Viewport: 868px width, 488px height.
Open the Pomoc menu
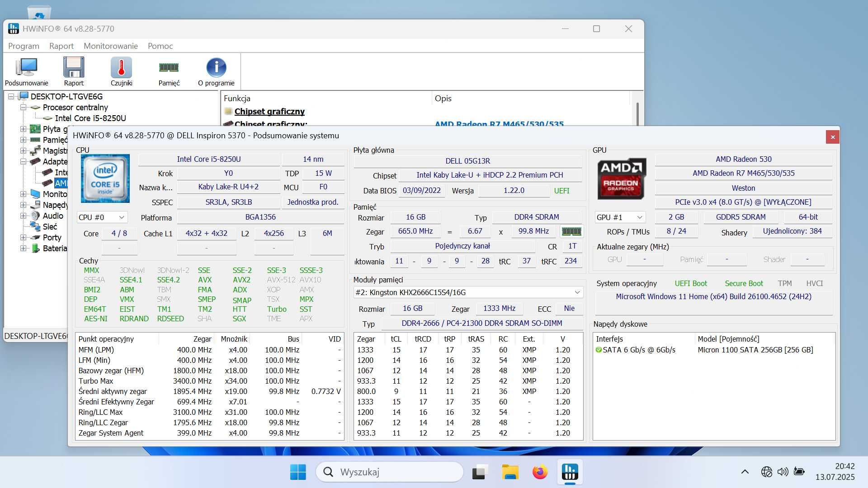click(x=160, y=46)
